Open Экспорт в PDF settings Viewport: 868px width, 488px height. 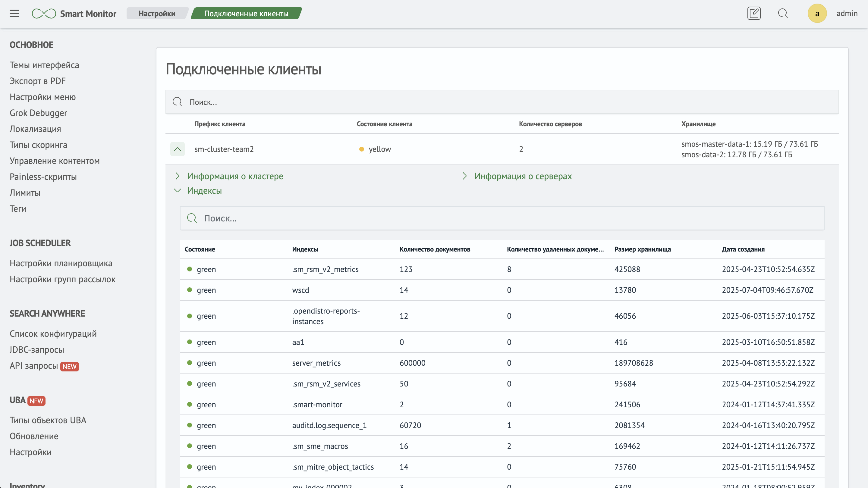tap(37, 81)
